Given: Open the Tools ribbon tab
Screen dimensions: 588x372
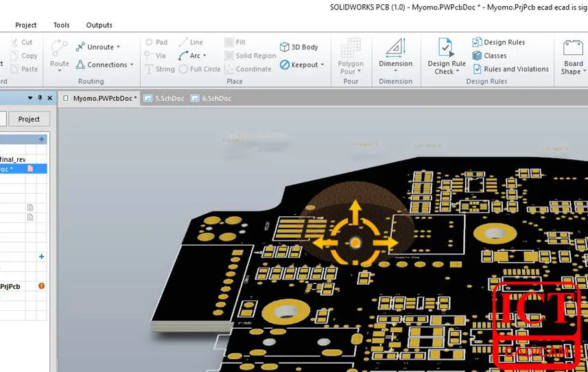Looking at the screenshot, I should pos(62,25).
